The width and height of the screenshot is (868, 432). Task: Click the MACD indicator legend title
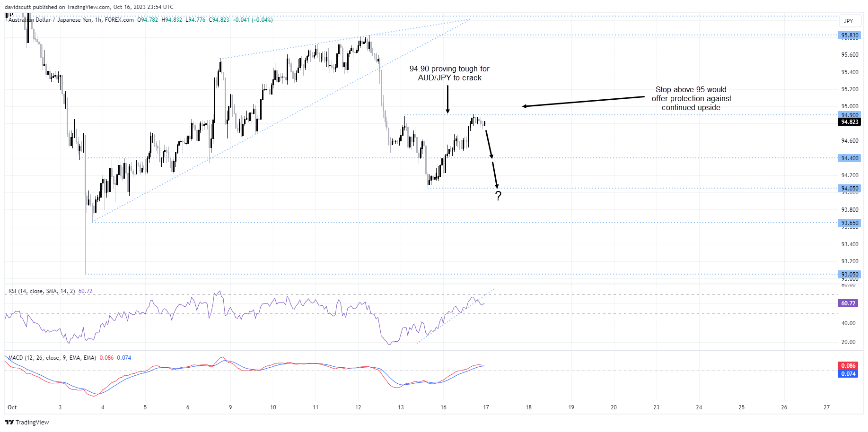[x=52, y=358]
